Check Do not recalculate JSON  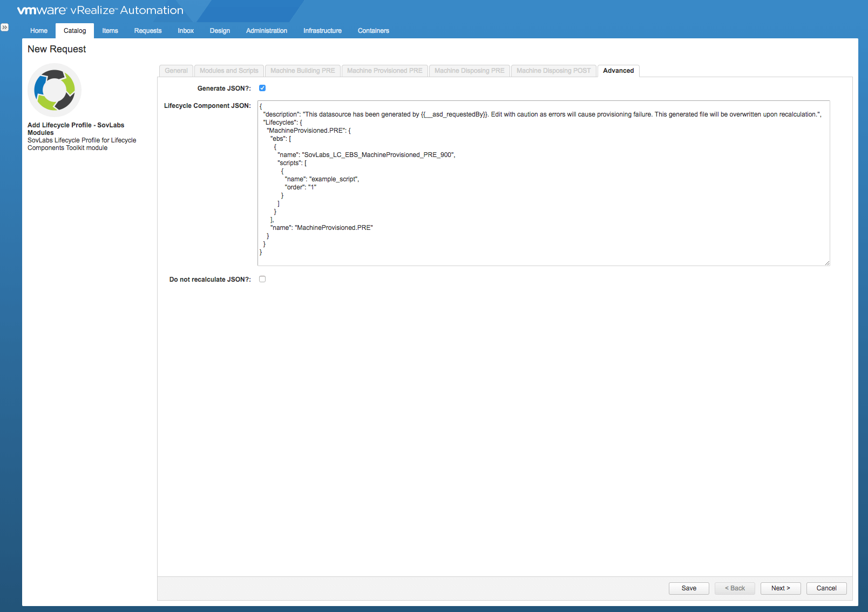262,278
